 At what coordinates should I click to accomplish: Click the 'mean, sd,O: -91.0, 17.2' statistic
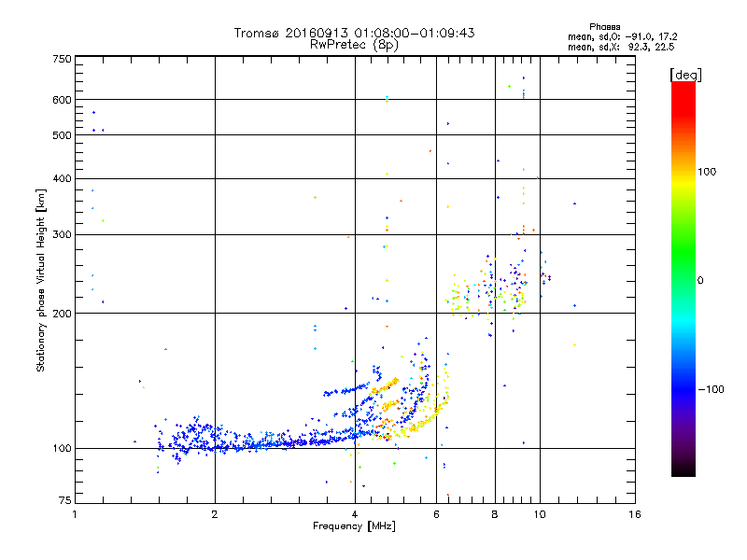coord(622,36)
